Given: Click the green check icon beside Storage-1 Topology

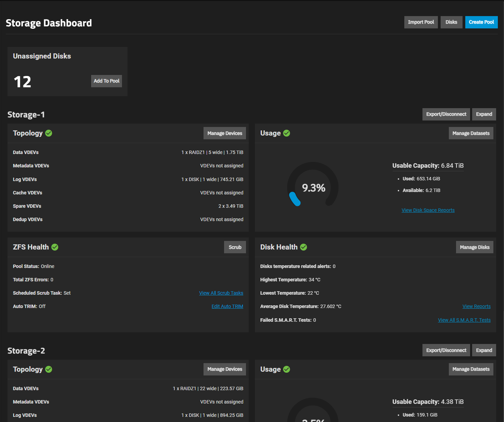Looking at the screenshot, I should 49,133.
